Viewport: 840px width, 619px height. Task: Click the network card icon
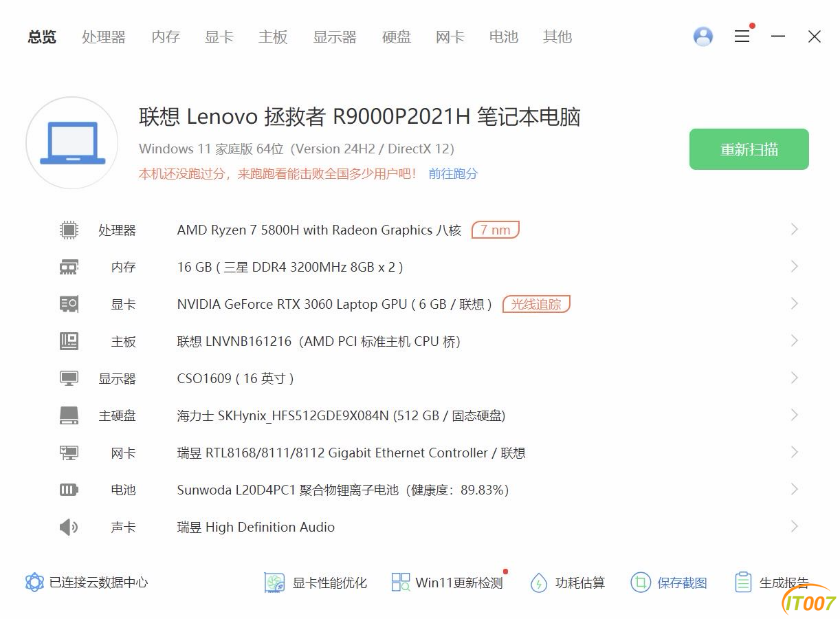click(69, 453)
